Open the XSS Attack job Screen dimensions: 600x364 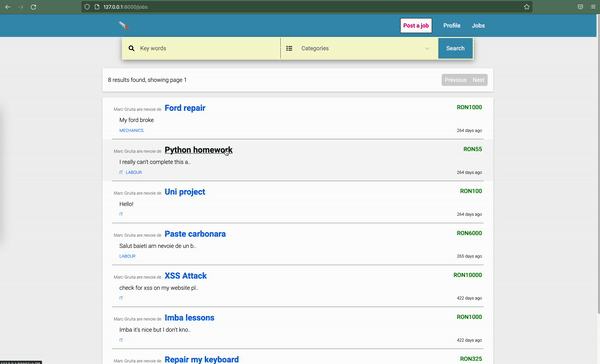(x=186, y=276)
